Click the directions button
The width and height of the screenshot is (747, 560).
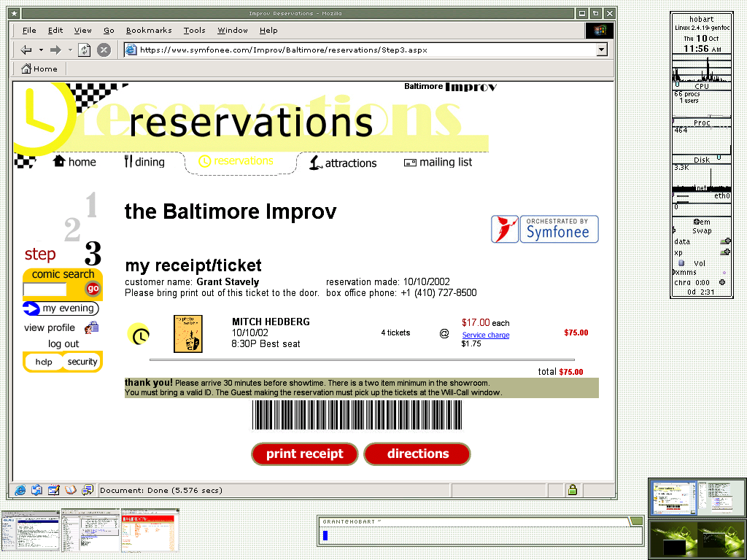click(x=417, y=454)
